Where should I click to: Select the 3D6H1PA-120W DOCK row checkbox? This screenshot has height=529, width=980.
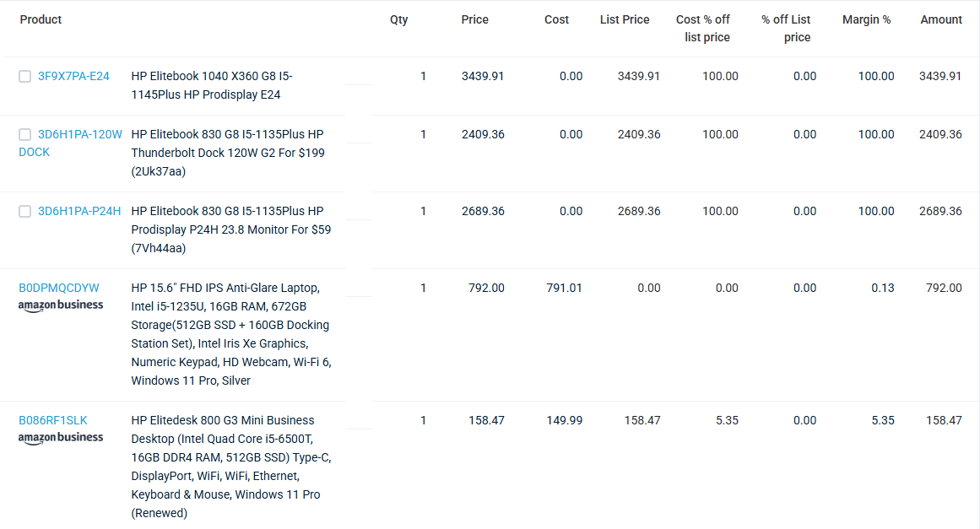(25, 135)
